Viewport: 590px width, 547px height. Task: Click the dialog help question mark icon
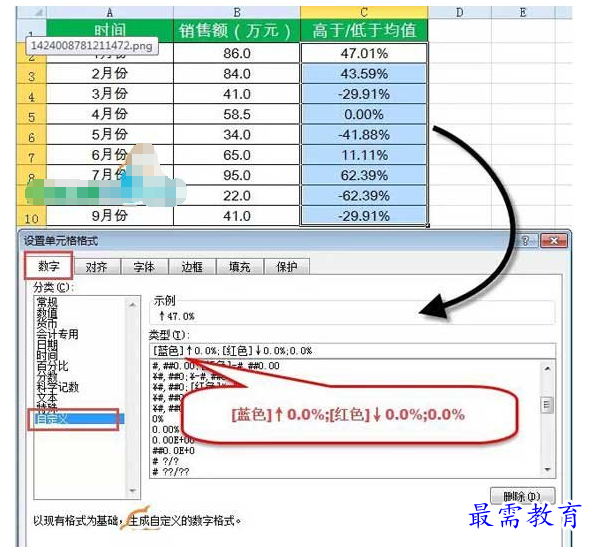click(525, 241)
